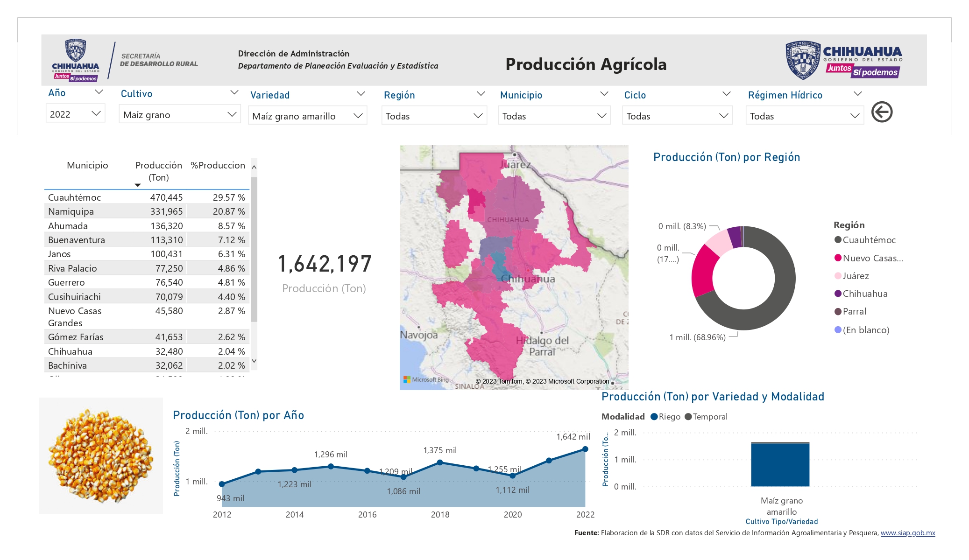Select the Nuevo Casas Grandes table row
The image size is (969, 560).
click(x=147, y=317)
